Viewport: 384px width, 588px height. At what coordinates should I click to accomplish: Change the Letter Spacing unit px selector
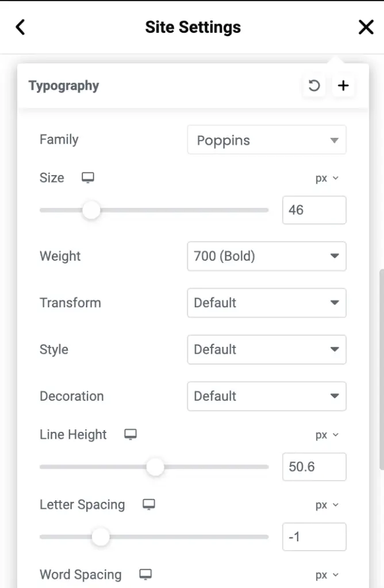coord(327,505)
